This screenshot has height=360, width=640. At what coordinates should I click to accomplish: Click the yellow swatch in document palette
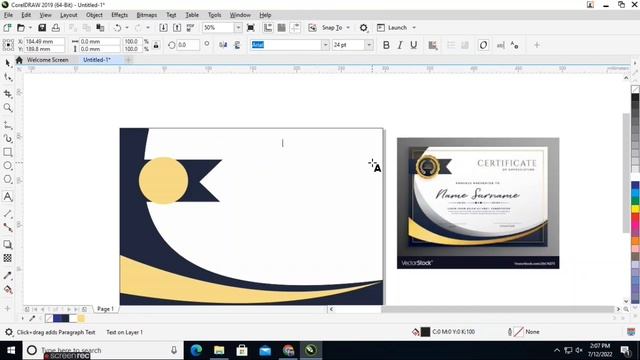[x=81, y=318]
